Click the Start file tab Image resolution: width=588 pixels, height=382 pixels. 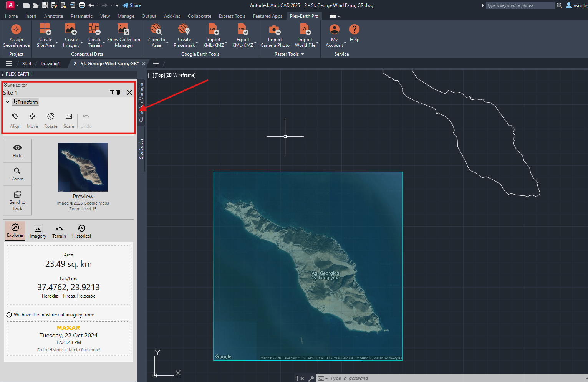tap(27, 64)
